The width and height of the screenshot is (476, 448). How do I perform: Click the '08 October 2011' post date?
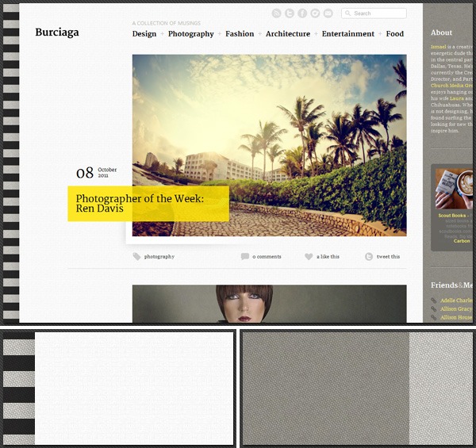click(97, 173)
